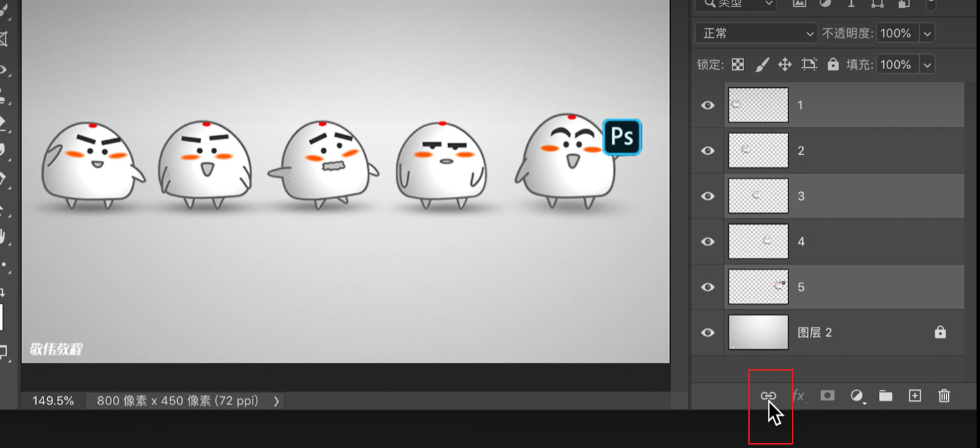Toggle visibility of layer 2
Screen dimensions: 980x448
(708, 151)
